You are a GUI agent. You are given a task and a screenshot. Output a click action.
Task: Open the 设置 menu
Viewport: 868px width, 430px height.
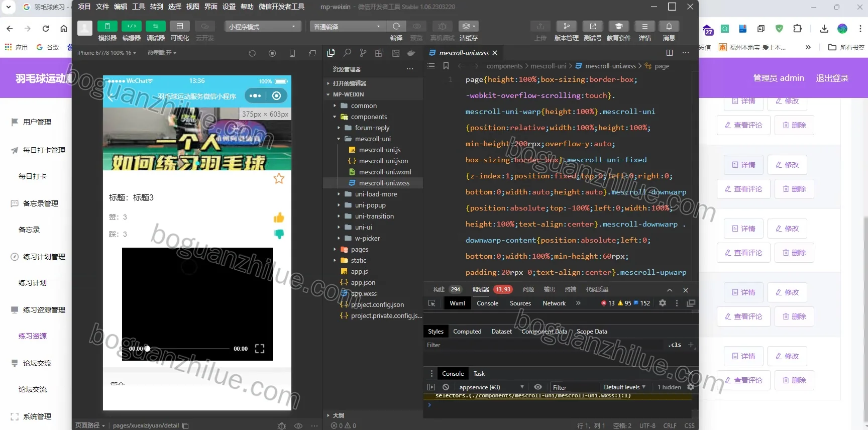coord(229,7)
